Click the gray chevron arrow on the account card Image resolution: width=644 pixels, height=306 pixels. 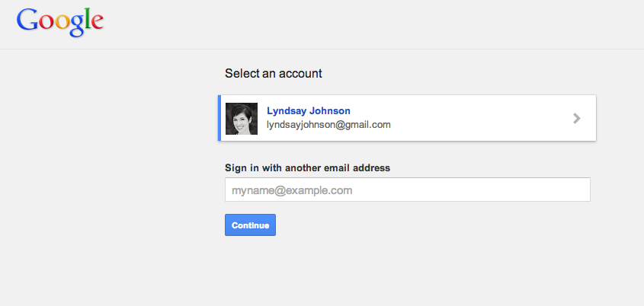pyautogui.click(x=577, y=119)
